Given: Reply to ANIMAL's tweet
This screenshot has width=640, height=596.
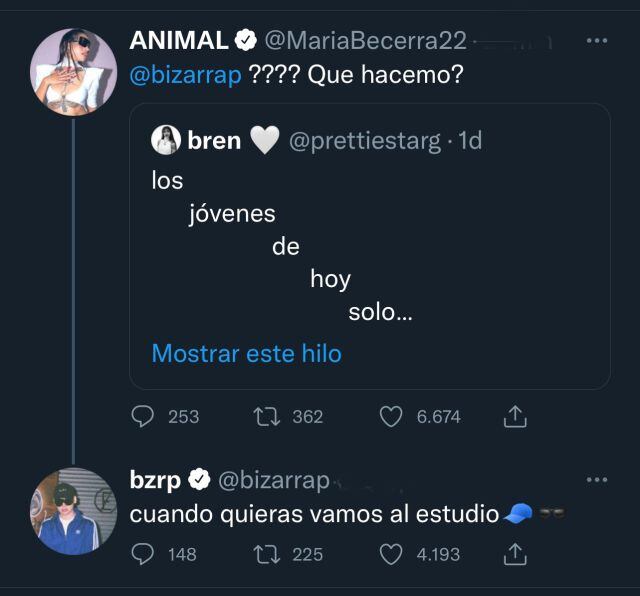Looking at the screenshot, I should click(x=142, y=416).
